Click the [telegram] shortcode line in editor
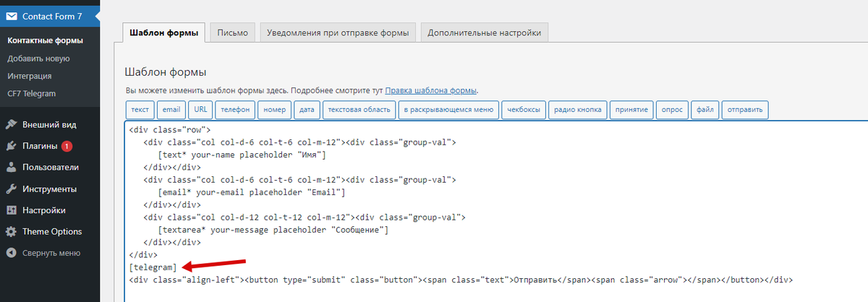Image resolution: width=868 pixels, height=302 pixels. coord(153,267)
